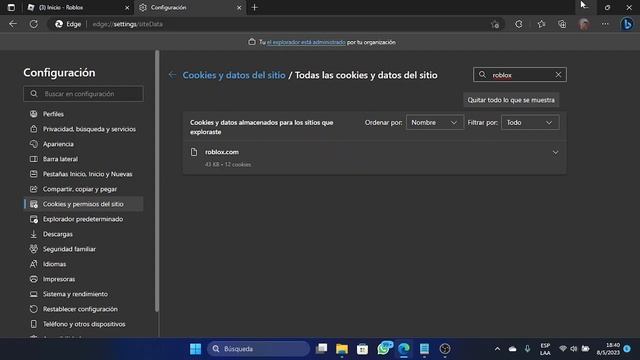Click Quitar todo lo que se muestra
The height and width of the screenshot is (360, 640).
[x=511, y=100]
